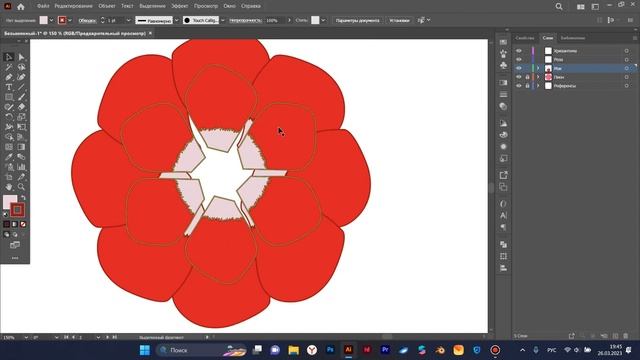Screen dimensions: 640x360
Task: Select the Rotate tool
Action: (9, 117)
